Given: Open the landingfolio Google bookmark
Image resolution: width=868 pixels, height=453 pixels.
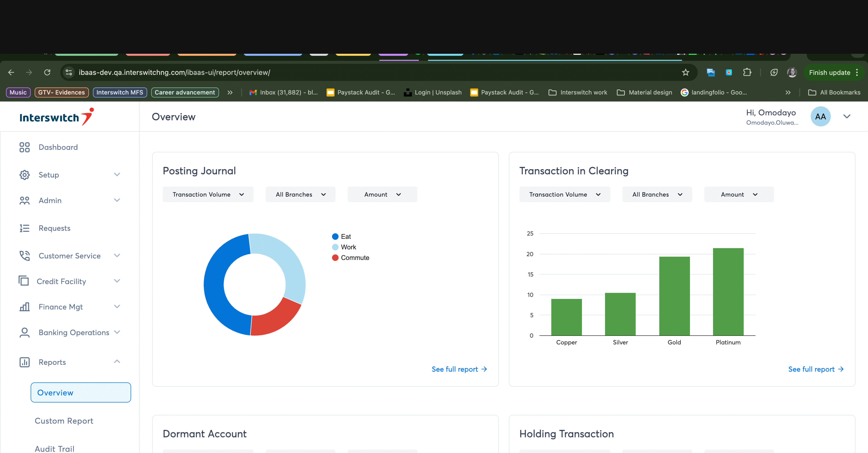Looking at the screenshot, I should tap(714, 92).
